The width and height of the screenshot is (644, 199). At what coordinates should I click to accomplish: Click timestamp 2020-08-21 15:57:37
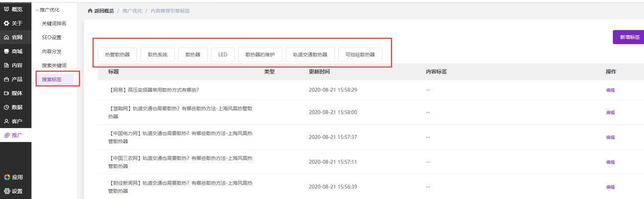point(333,137)
